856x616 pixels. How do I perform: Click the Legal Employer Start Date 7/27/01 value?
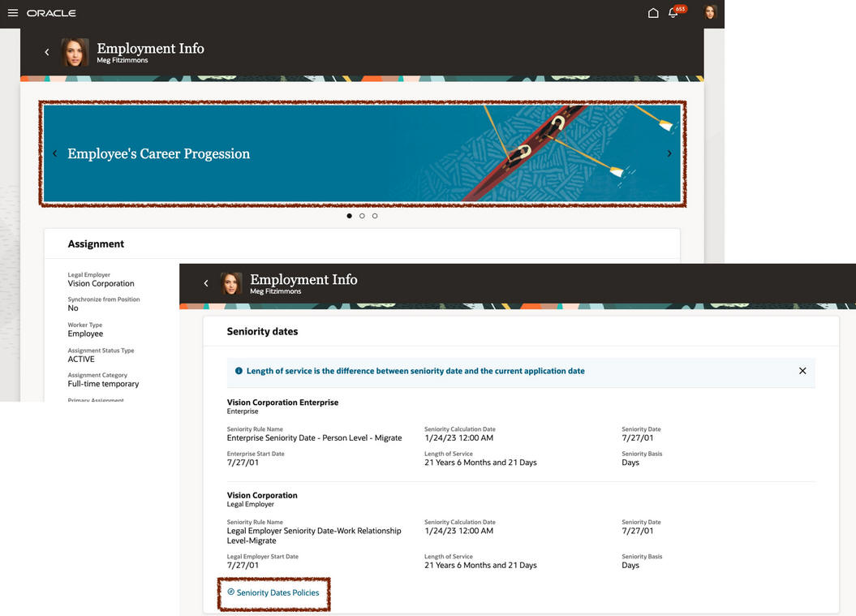(x=243, y=565)
